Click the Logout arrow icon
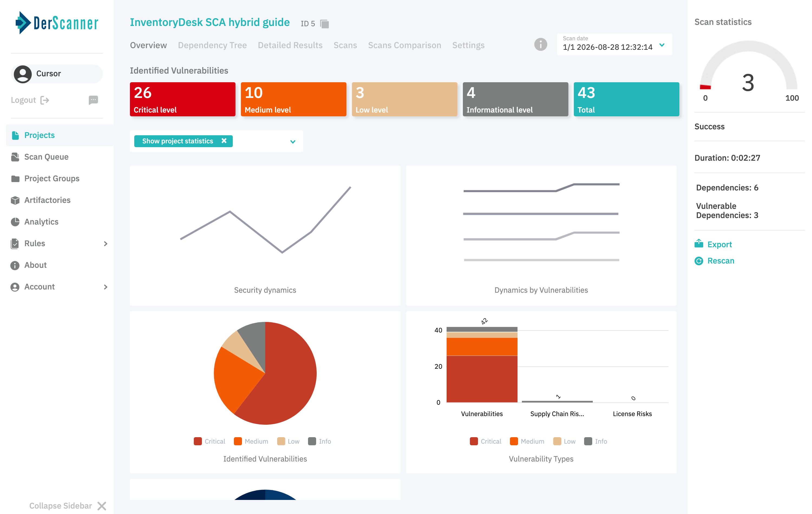The width and height of the screenshot is (812, 514). pos(45,100)
